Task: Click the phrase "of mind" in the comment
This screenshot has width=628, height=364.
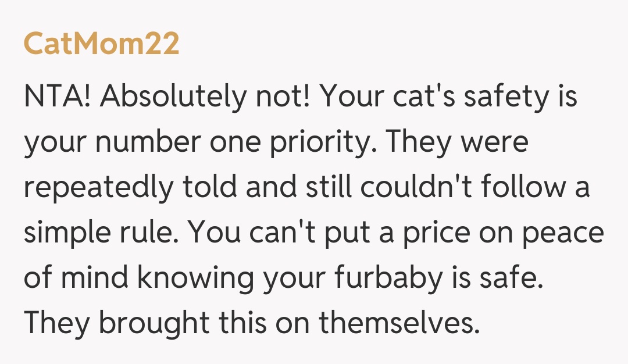Action: (x=74, y=278)
